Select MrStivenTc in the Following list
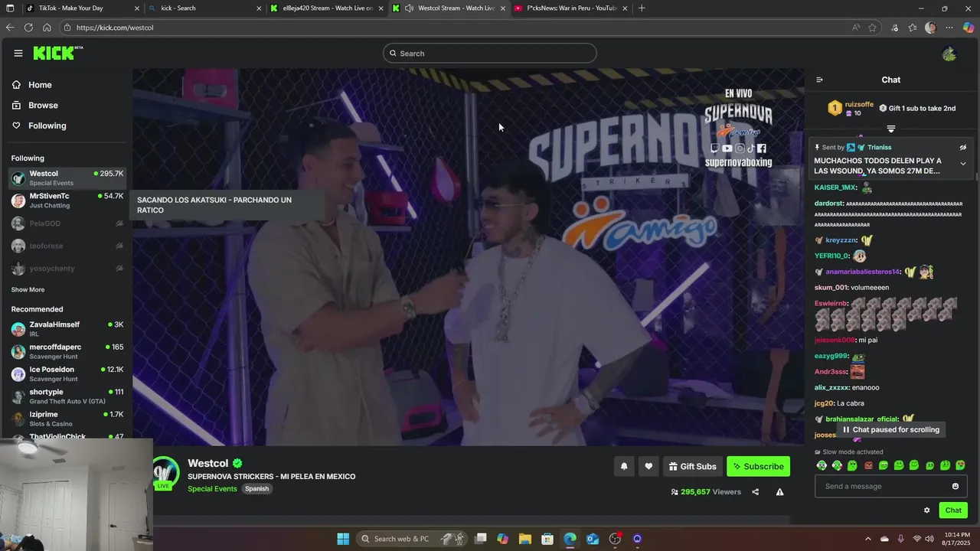980x551 pixels. pos(67,201)
